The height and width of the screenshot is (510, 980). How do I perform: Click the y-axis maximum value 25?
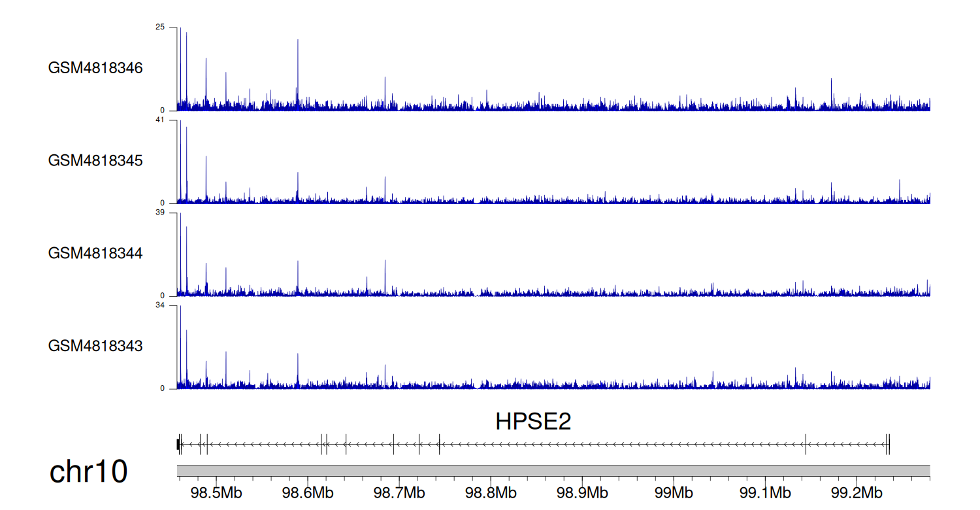[161, 27]
